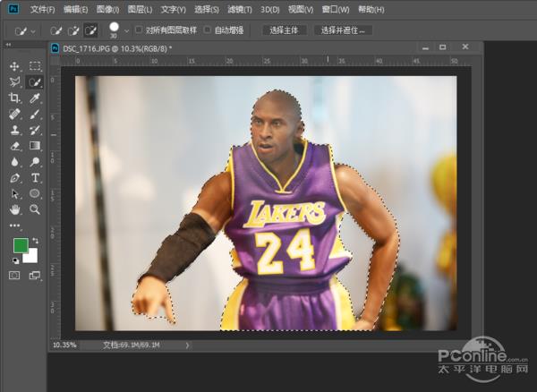Select the Pen tool

click(x=14, y=178)
